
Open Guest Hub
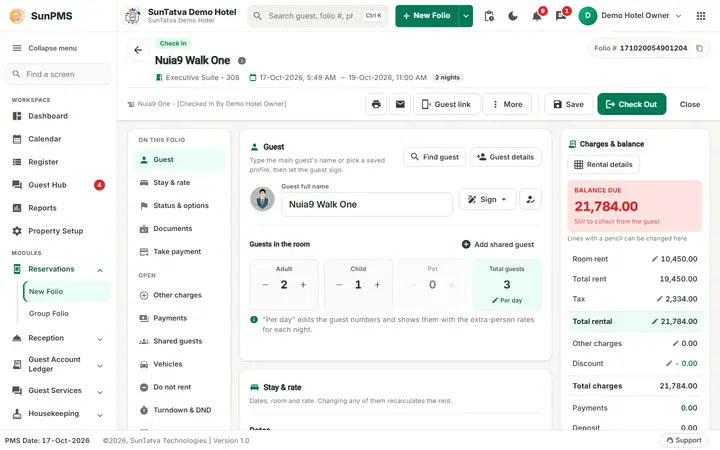coord(58,185)
